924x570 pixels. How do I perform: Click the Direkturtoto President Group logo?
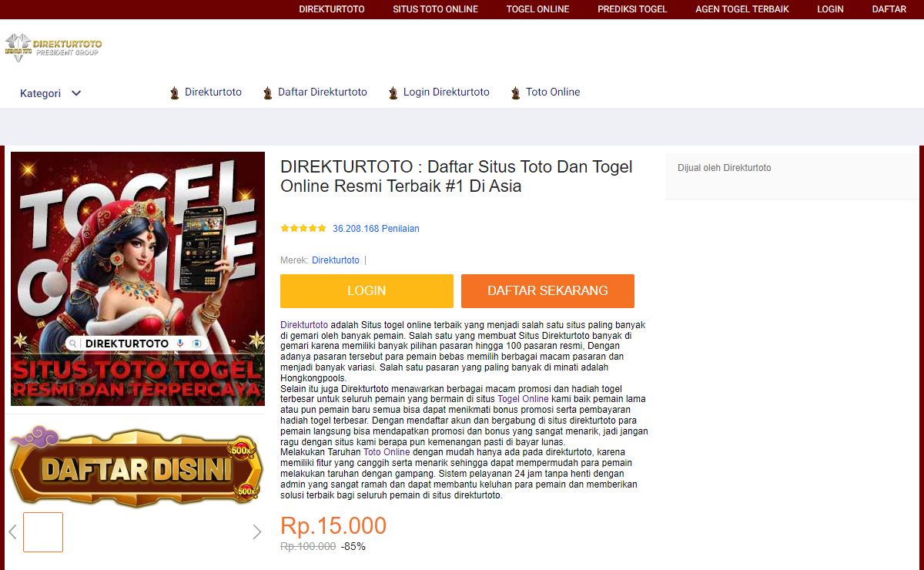[x=53, y=47]
